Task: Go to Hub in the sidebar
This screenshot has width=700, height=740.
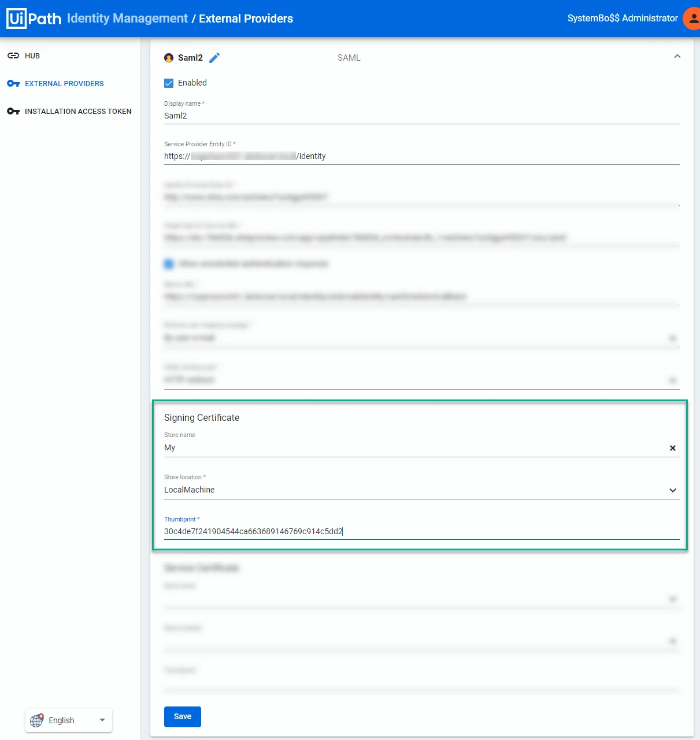Action: (x=32, y=56)
